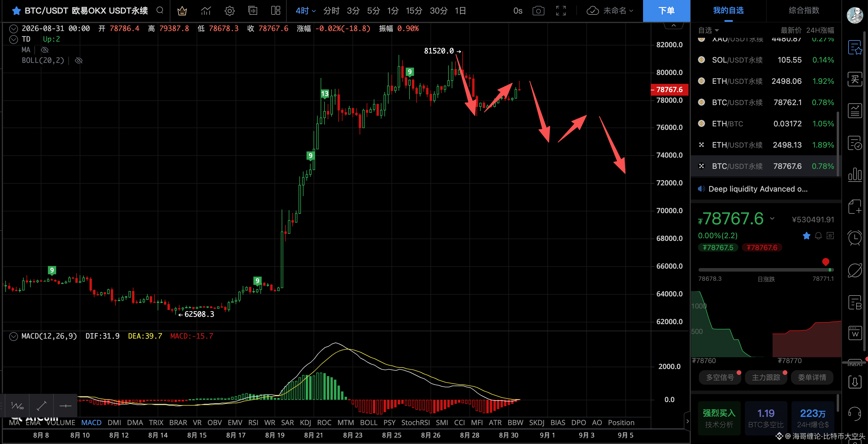
Task: Open the symbol search magnifier
Action: [x=160, y=10]
